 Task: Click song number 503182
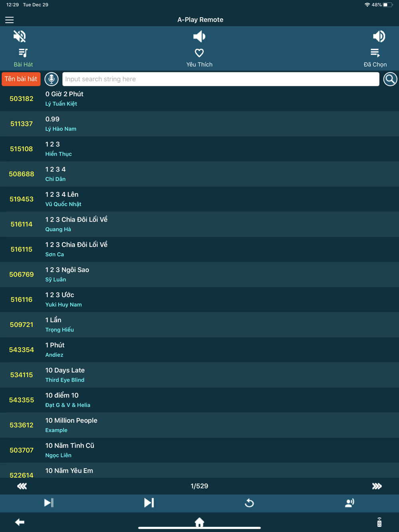[x=22, y=99]
